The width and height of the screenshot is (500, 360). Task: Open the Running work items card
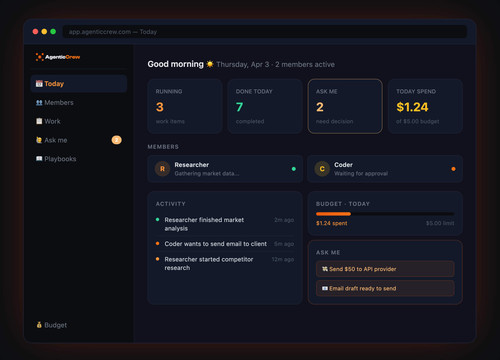(x=185, y=106)
